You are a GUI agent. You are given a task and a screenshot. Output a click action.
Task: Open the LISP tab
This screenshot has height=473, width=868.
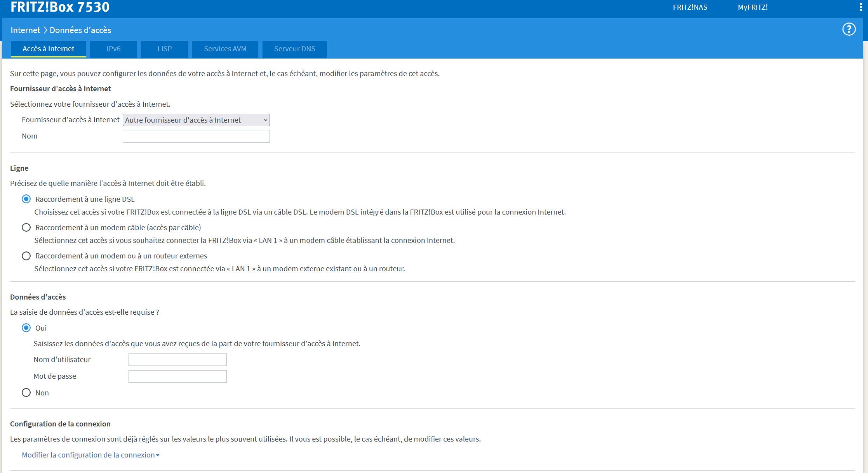point(164,49)
